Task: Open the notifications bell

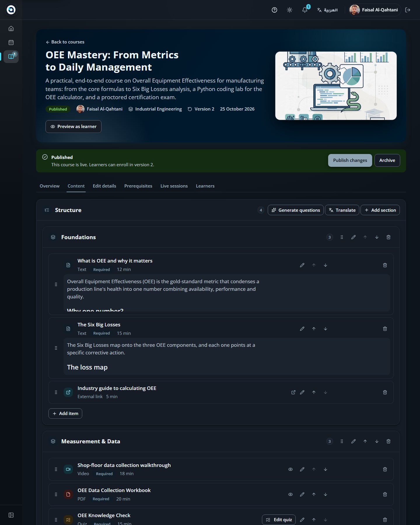Action: [x=305, y=10]
